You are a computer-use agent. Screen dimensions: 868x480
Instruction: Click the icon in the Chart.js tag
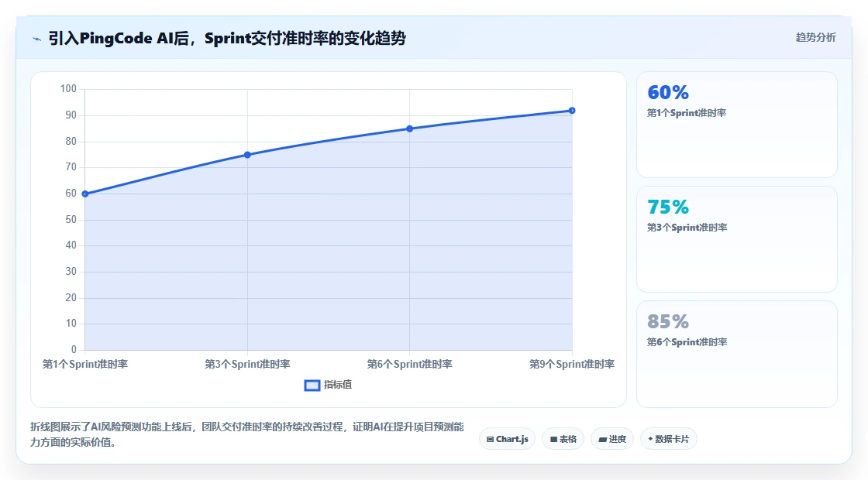click(x=491, y=440)
